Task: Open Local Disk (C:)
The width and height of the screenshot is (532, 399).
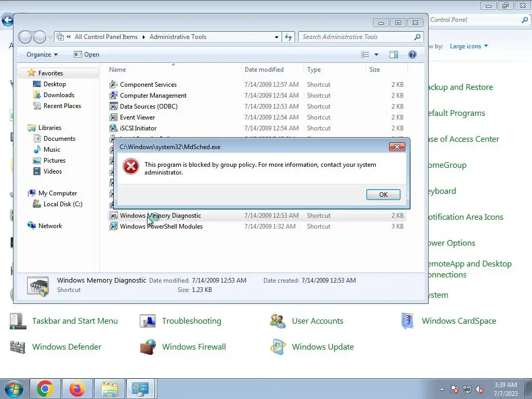Action: click(x=58, y=204)
